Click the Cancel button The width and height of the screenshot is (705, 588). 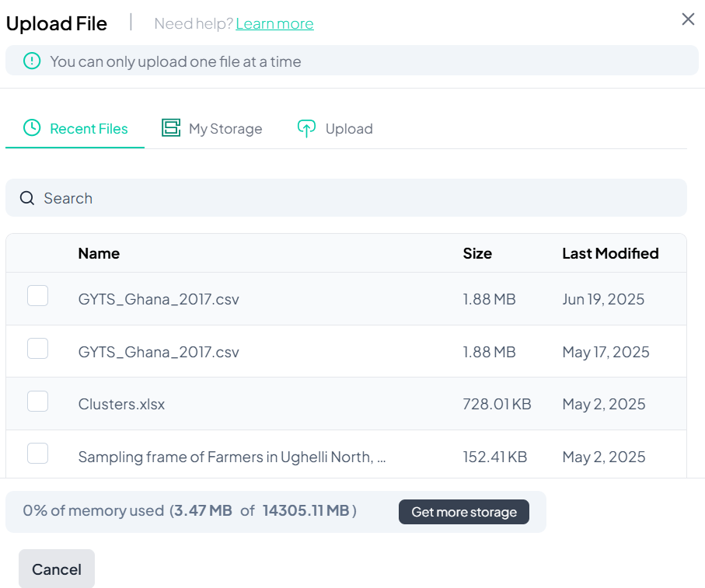click(57, 569)
